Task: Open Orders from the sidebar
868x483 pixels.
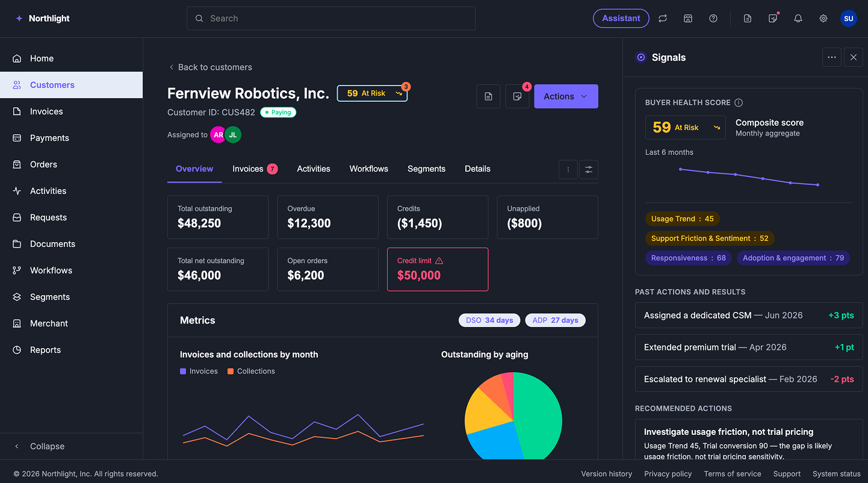Action: click(x=72, y=164)
